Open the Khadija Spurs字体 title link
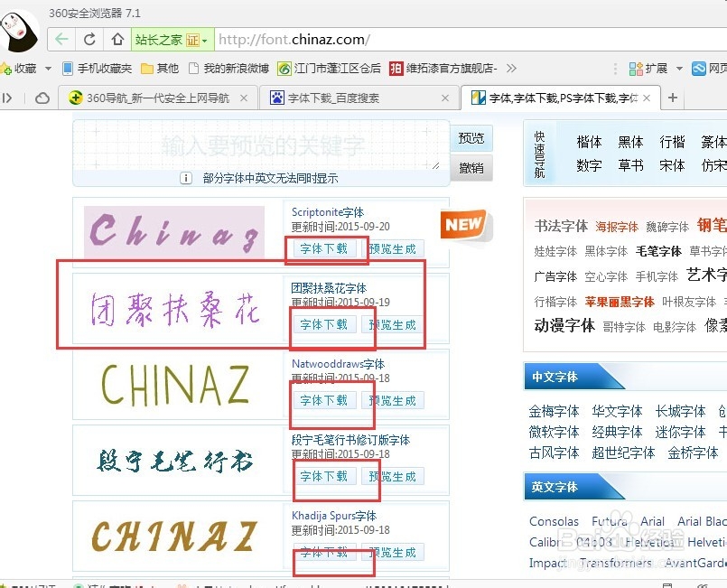727x588 pixels. 334,515
